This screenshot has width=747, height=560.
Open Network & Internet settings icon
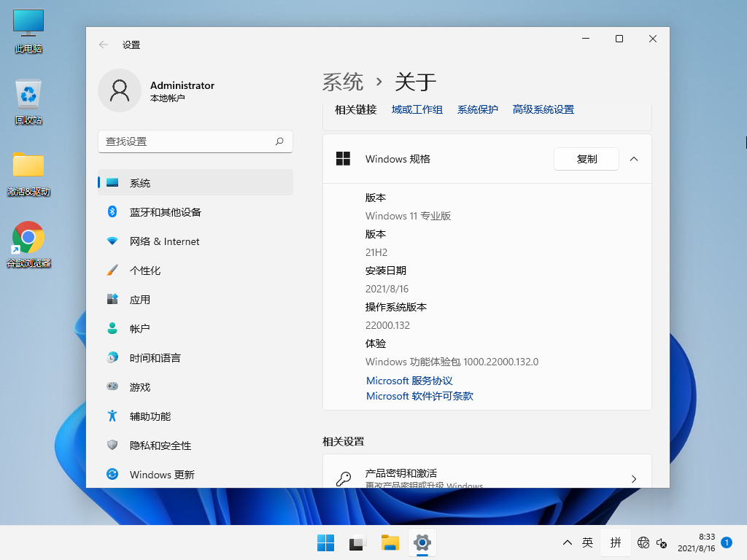point(112,241)
